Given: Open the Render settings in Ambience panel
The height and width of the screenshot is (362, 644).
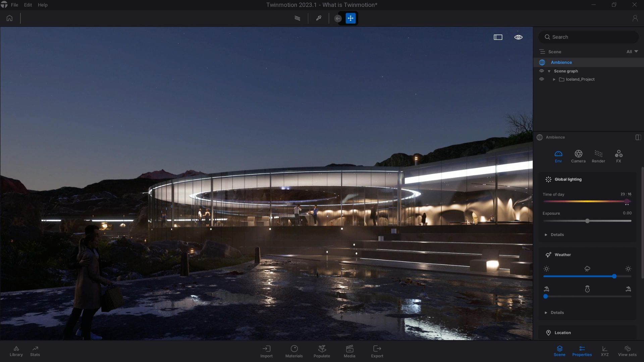Looking at the screenshot, I should pos(599,156).
